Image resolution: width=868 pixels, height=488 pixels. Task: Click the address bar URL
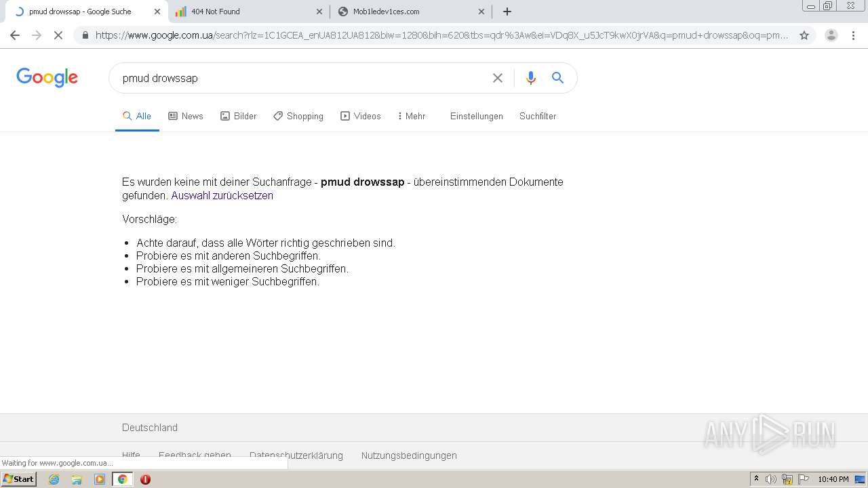[441, 35]
